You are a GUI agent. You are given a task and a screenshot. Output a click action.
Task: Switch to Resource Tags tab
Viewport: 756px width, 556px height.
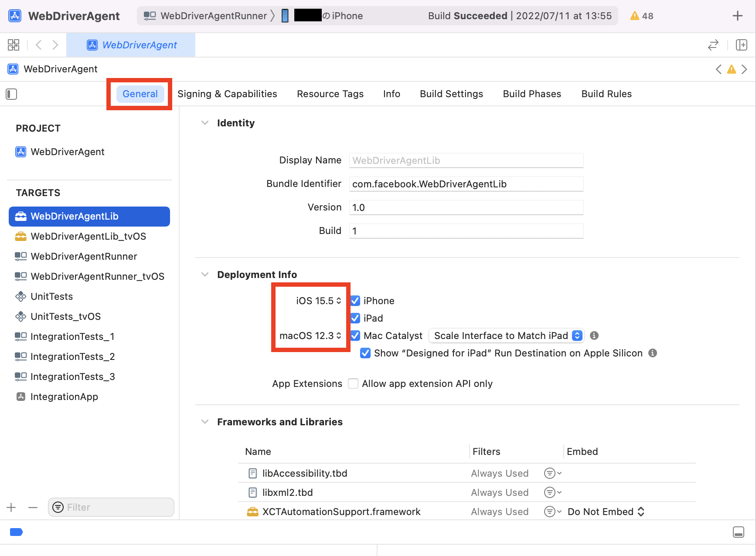[330, 94]
